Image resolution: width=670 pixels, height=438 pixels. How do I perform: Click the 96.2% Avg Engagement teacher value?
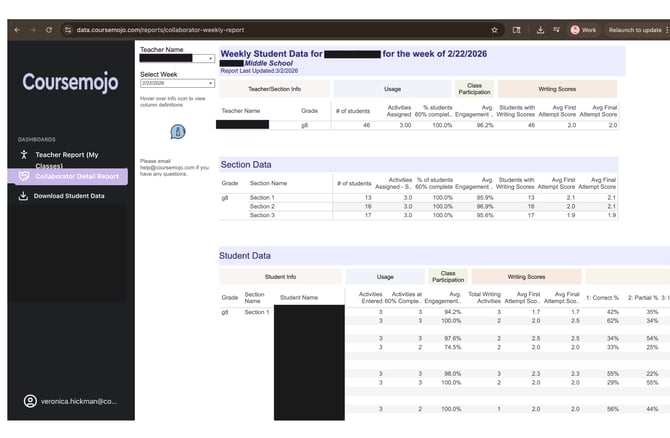coord(485,125)
